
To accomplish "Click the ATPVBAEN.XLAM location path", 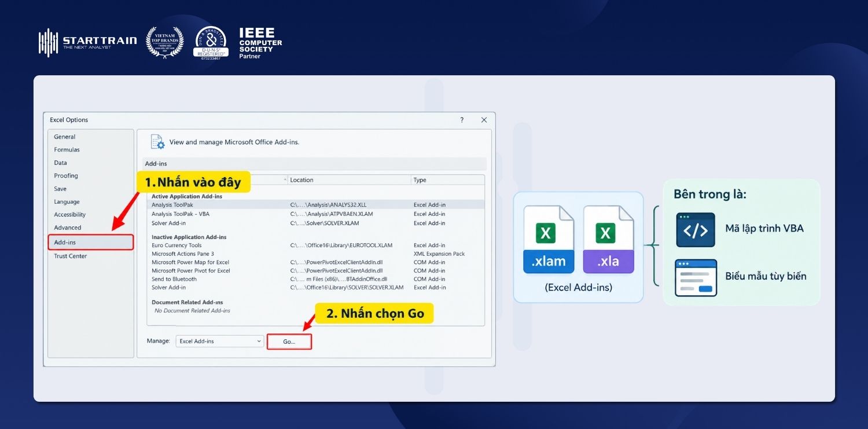I will coord(332,214).
